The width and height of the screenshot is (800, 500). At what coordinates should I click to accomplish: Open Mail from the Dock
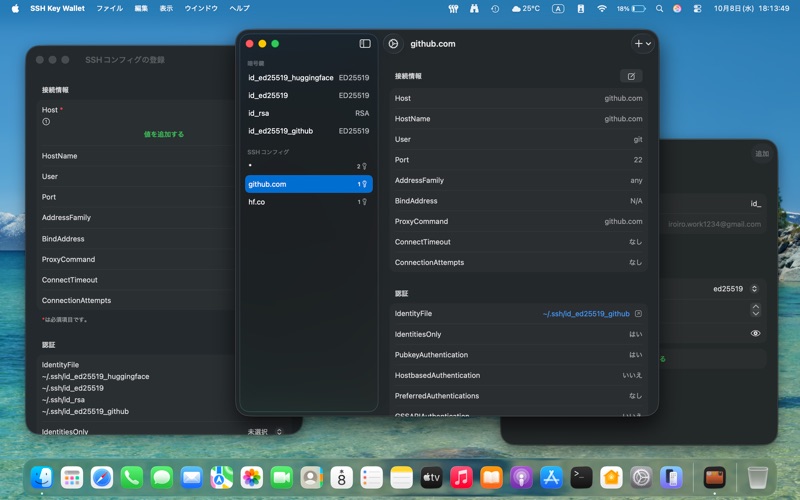[x=192, y=478]
